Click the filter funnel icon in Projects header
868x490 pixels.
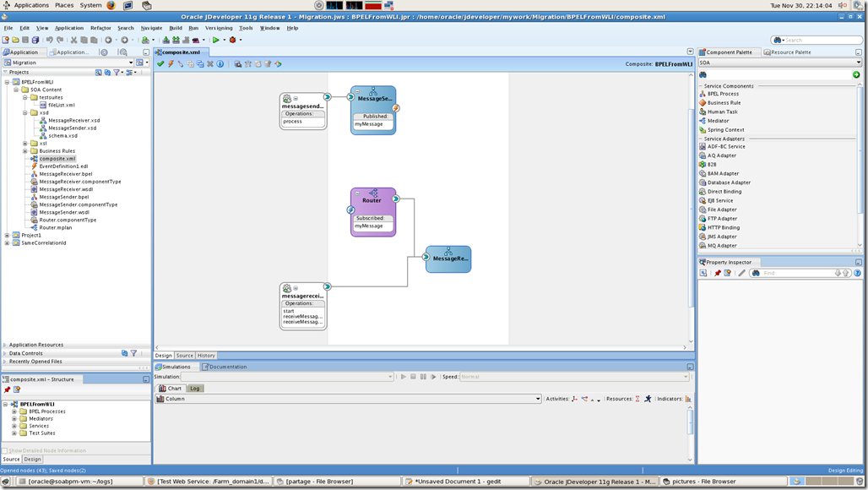pyautogui.click(x=117, y=72)
